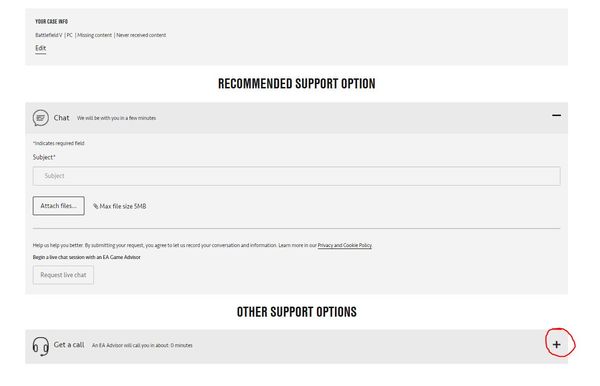Click the EA Advisor call wait time text
Screen dimensions: 600x386
[142, 345]
